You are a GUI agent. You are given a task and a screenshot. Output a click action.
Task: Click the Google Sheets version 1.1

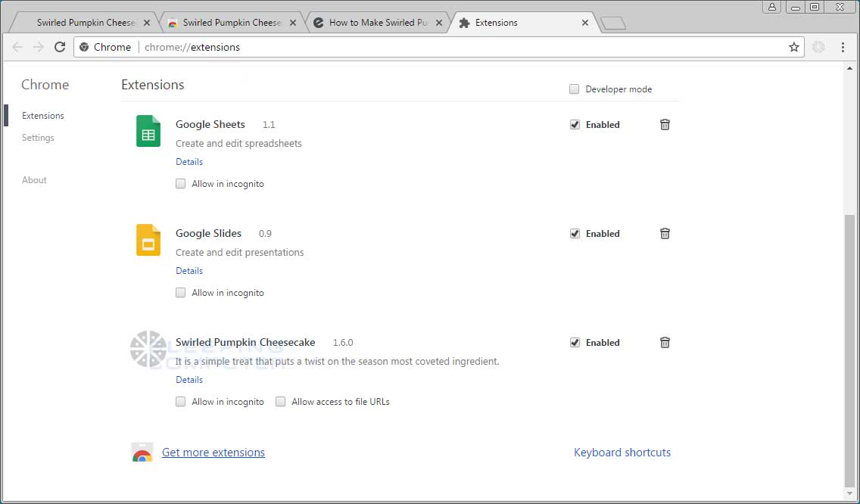(269, 125)
